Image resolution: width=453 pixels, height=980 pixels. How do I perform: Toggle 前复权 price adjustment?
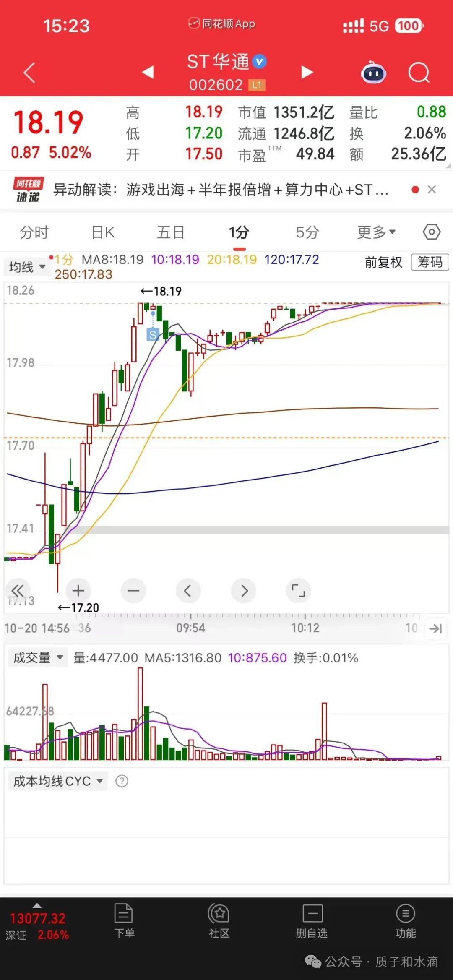point(383,262)
